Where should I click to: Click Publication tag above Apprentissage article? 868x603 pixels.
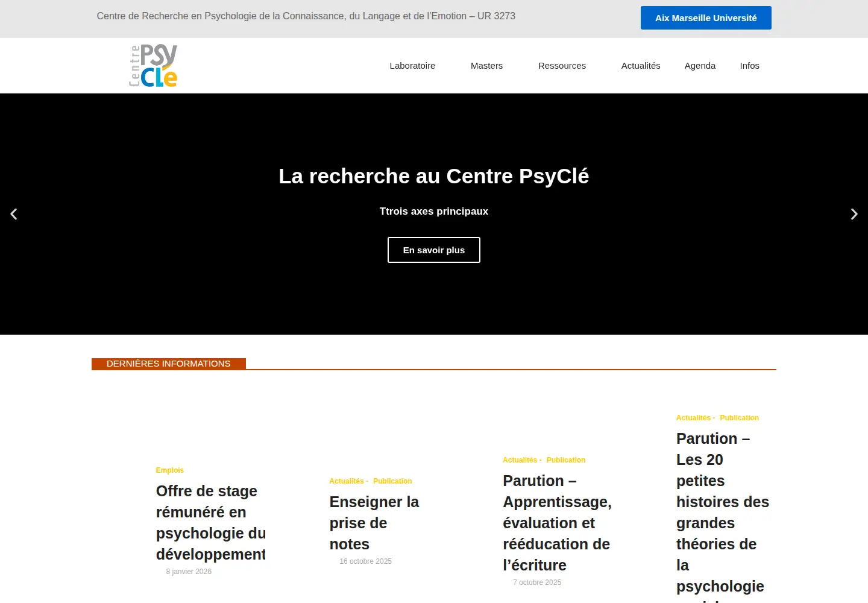pyautogui.click(x=566, y=460)
